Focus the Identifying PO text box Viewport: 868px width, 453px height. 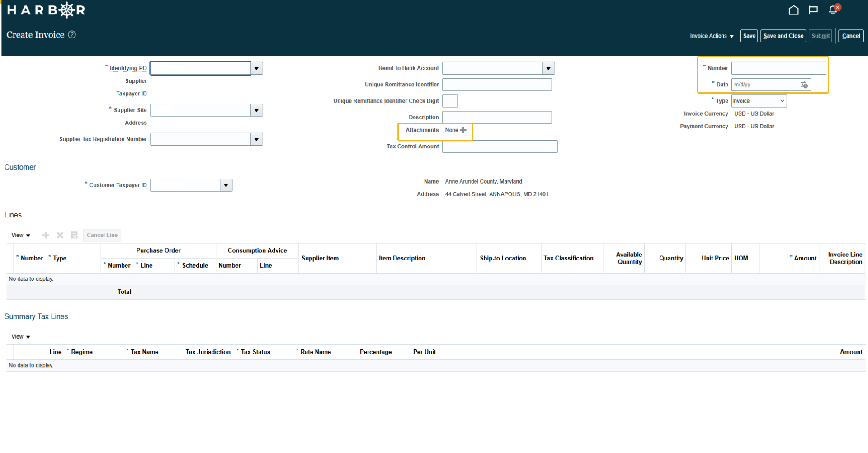(x=200, y=68)
